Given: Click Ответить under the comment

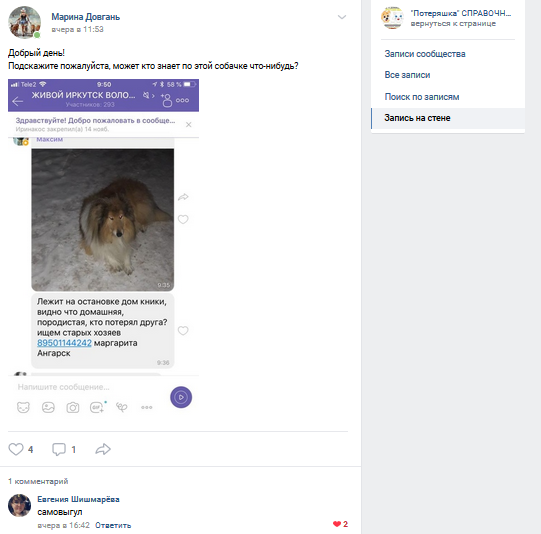Looking at the screenshot, I should (x=113, y=525).
